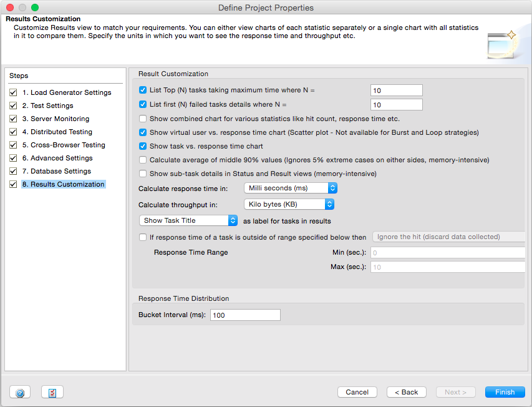532x407 pixels.
Task: Toggle step 3 Server Monitoring checkbox
Action: [13, 119]
